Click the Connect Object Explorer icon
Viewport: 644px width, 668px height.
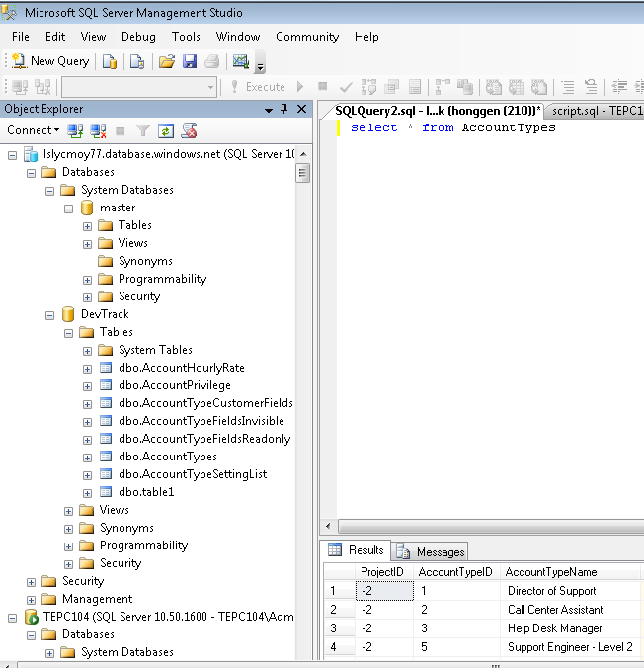tap(75, 131)
